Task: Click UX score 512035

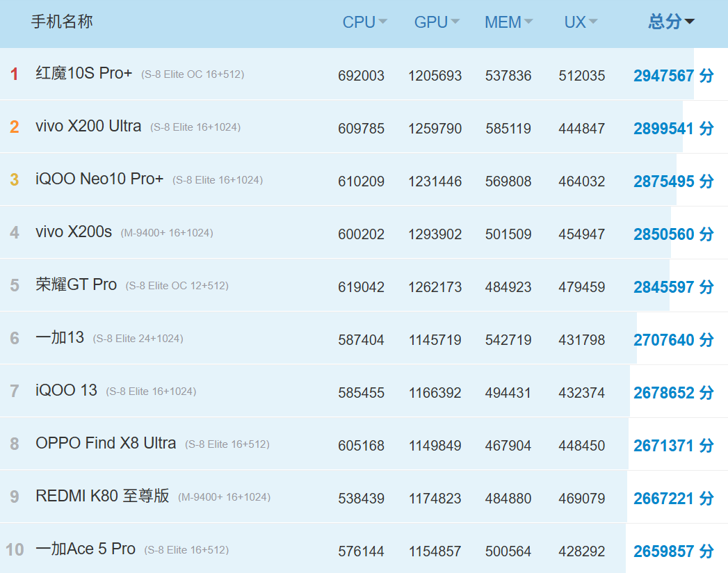Action: point(582,76)
